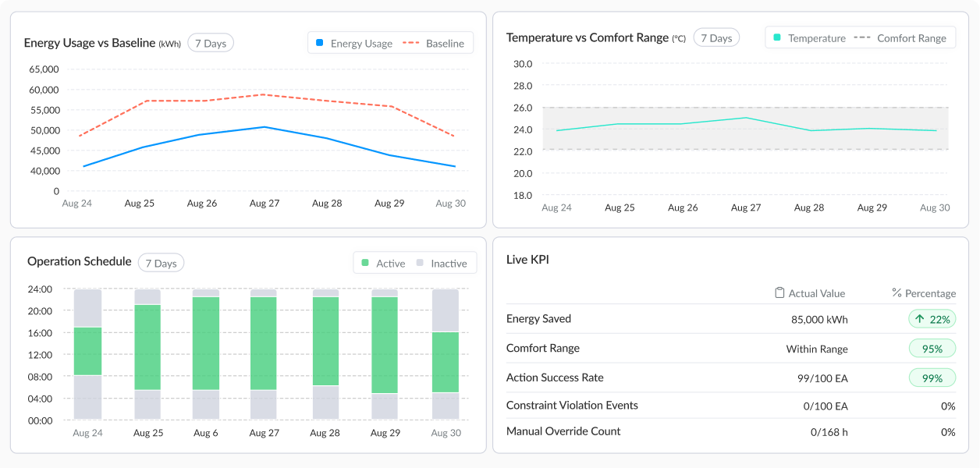Click the percent icon beside Percentage header
Screen dimensions: 980x468
pyautogui.click(x=897, y=293)
